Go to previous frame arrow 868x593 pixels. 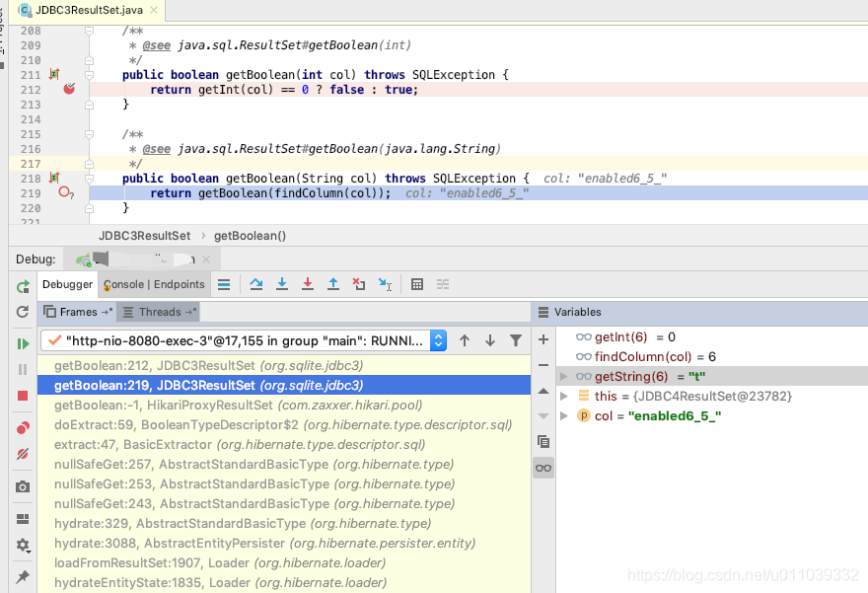[x=465, y=340]
